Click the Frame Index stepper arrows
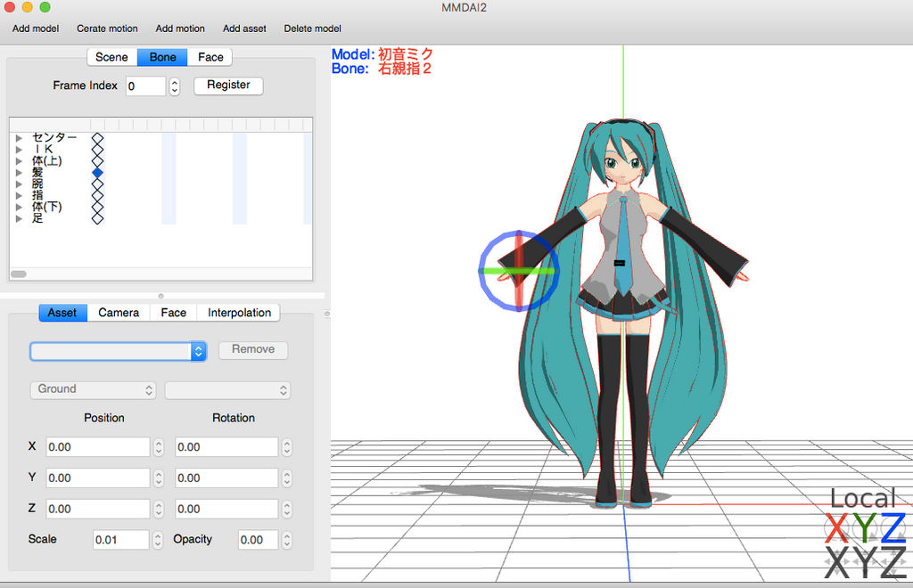This screenshot has height=588, width=913. 174,86
